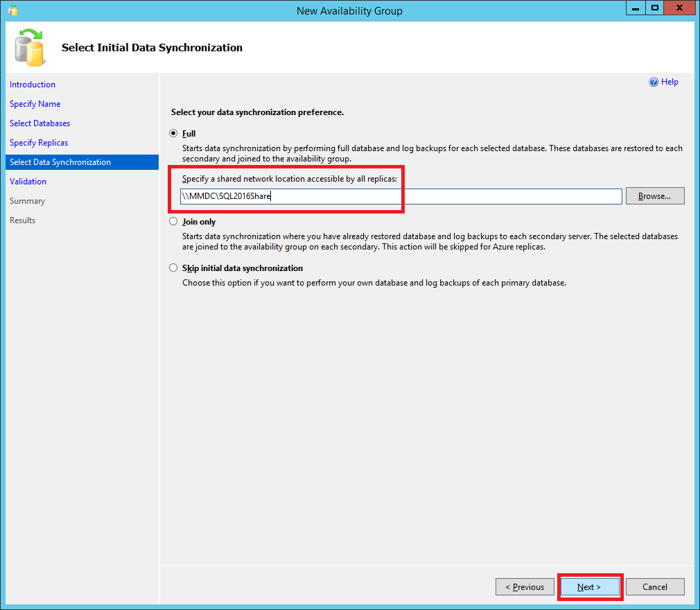The image size is (700, 610).
Task: Select the Select Data Synchronization step
Action: point(60,162)
